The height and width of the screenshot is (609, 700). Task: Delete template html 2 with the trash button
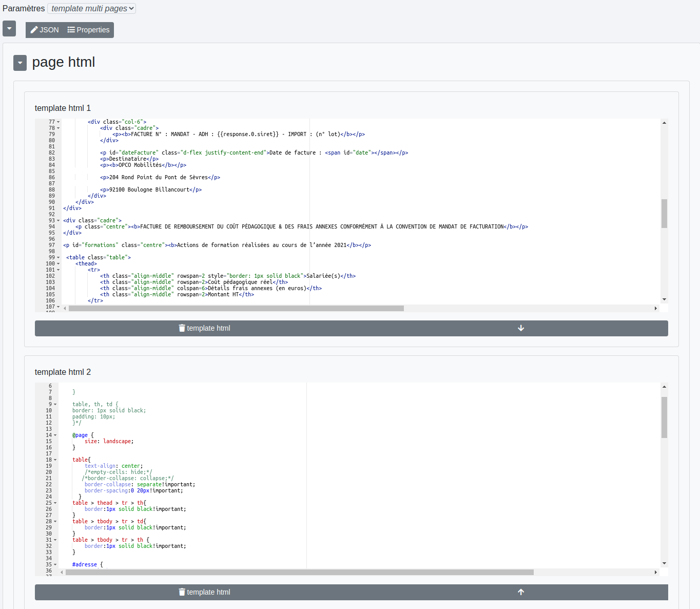click(x=204, y=592)
